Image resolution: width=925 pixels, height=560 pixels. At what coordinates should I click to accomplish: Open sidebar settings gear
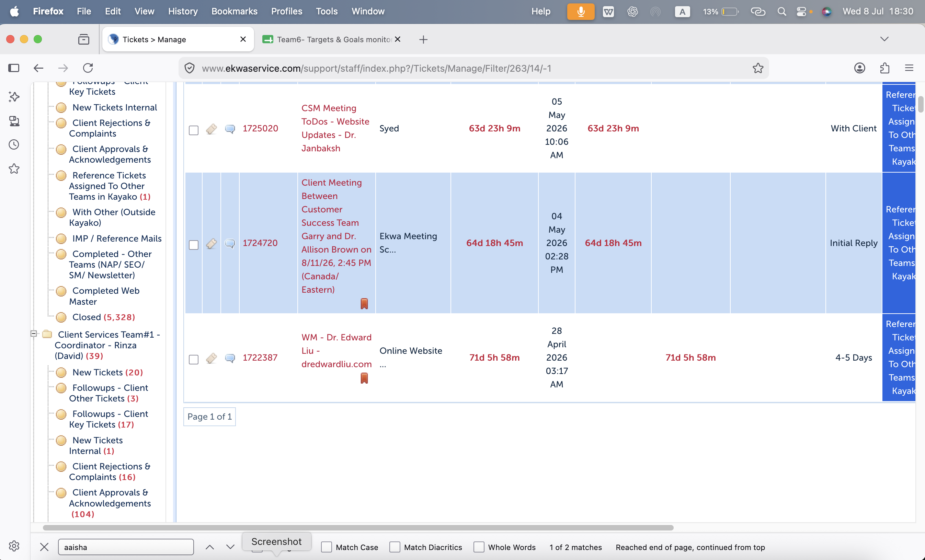(14, 546)
